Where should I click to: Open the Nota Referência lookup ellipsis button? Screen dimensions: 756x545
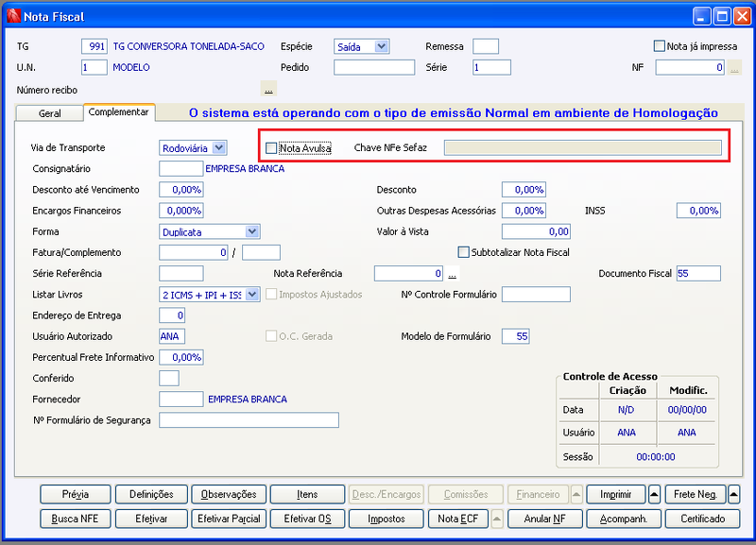coord(453,274)
